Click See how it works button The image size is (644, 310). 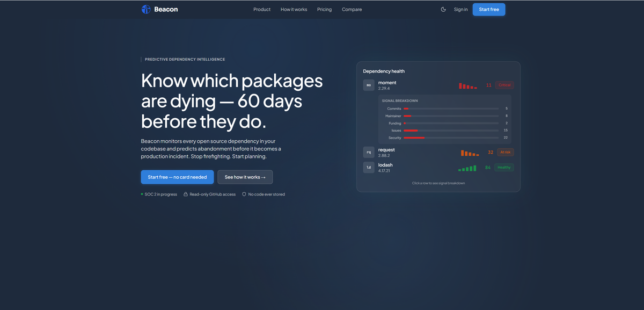(x=245, y=177)
